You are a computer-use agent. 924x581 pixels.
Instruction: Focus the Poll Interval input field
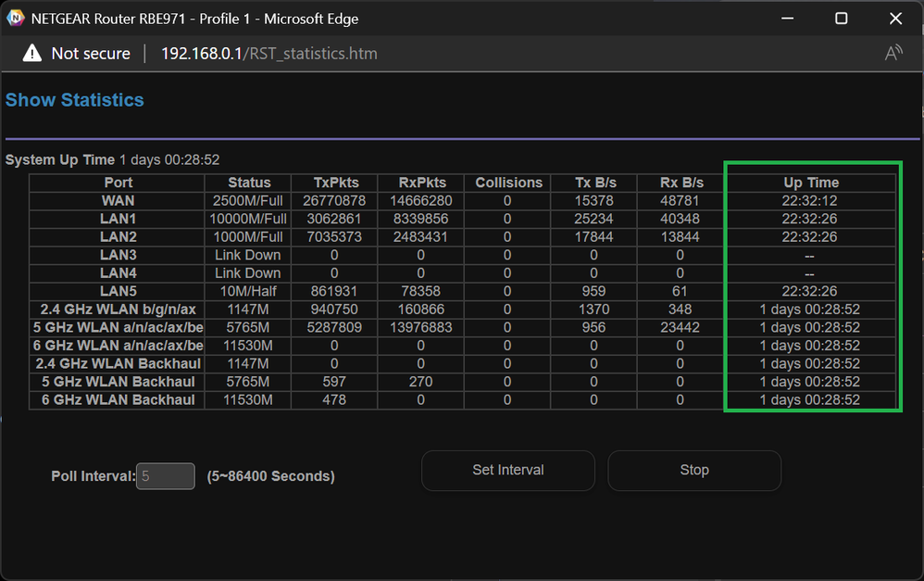[x=166, y=476]
